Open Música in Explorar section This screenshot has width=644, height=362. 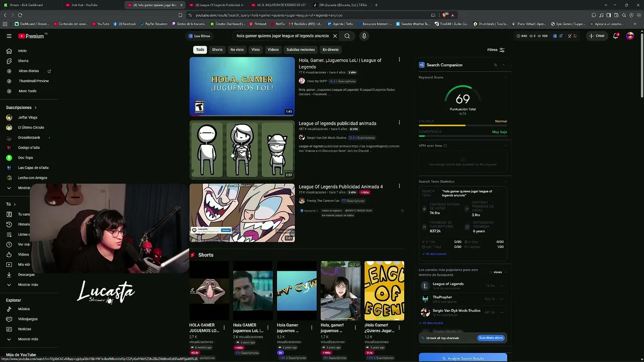(x=24, y=309)
